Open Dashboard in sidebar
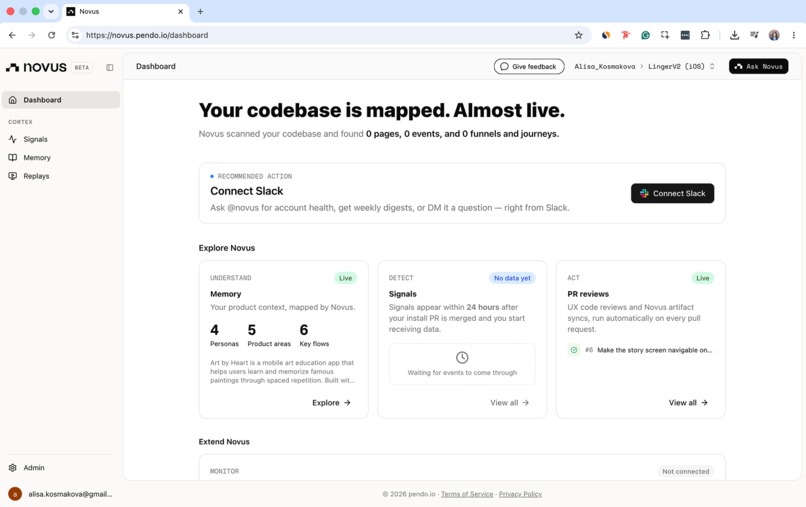The image size is (806, 507). pos(61,100)
